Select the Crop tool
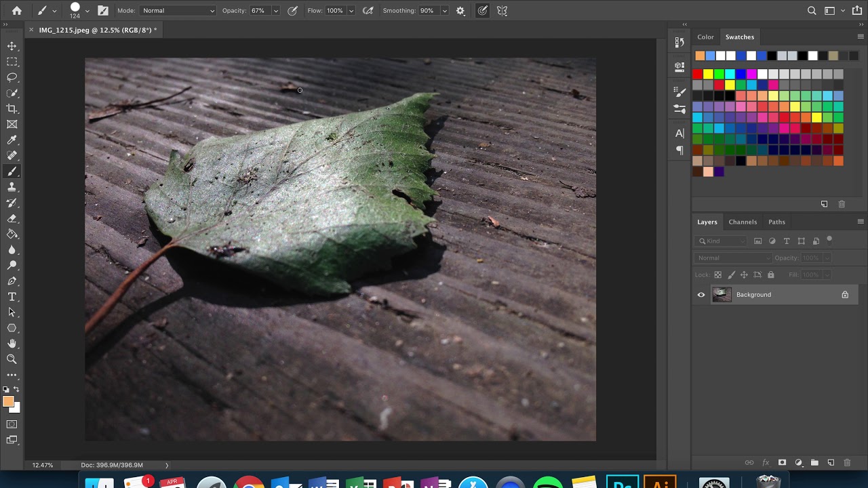868x488 pixels. tap(12, 108)
